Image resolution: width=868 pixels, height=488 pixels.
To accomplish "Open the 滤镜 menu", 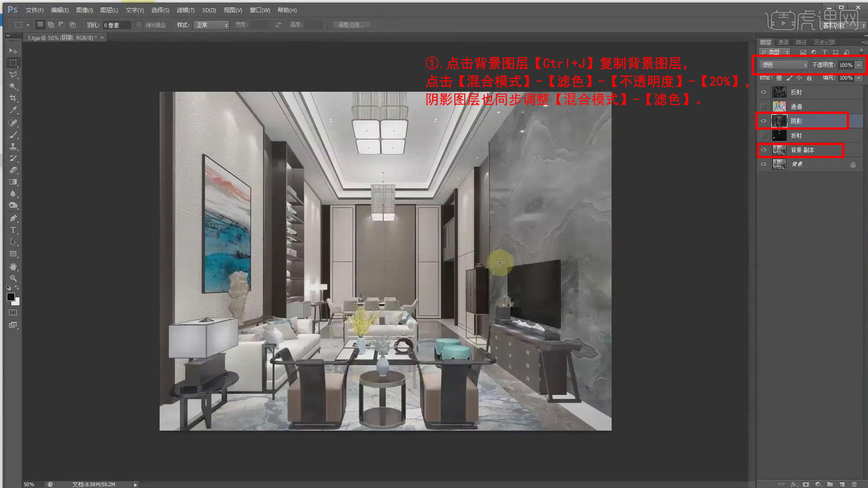I will pyautogui.click(x=185, y=10).
